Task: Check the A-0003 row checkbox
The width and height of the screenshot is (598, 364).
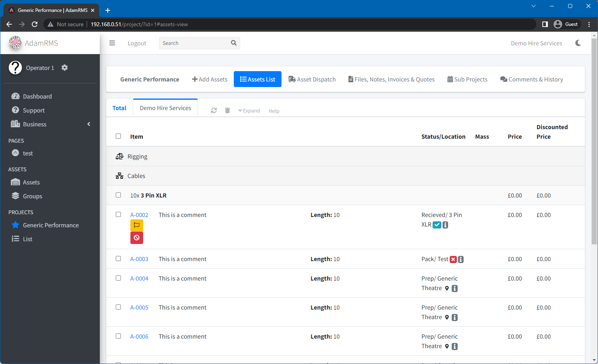Action: pyautogui.click(x=118, y=259)
